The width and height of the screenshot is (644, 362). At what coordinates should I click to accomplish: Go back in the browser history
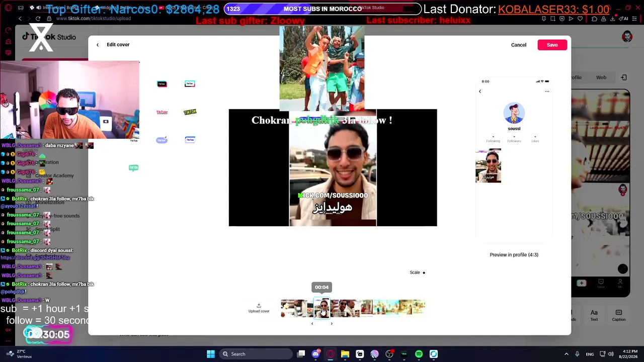point(20,19)
